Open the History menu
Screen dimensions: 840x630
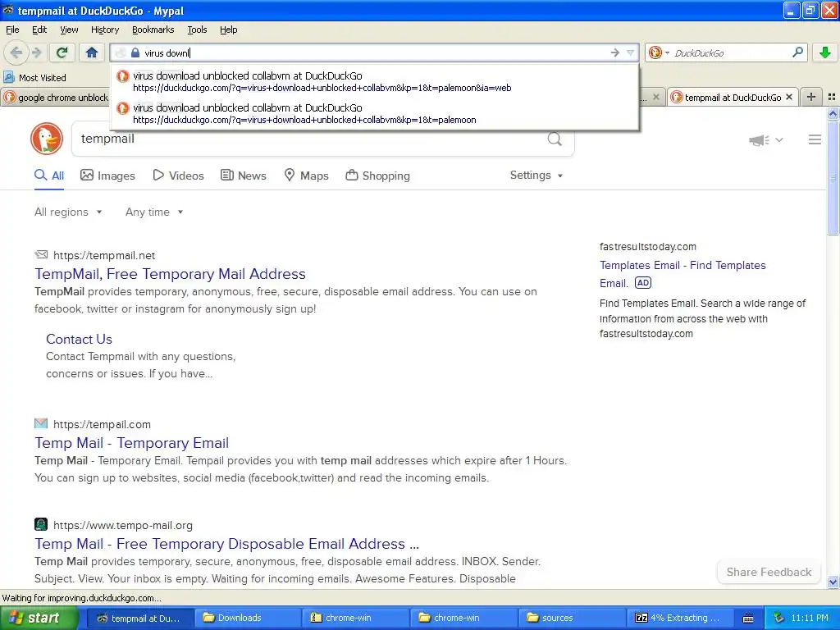(x=104, y=30)
